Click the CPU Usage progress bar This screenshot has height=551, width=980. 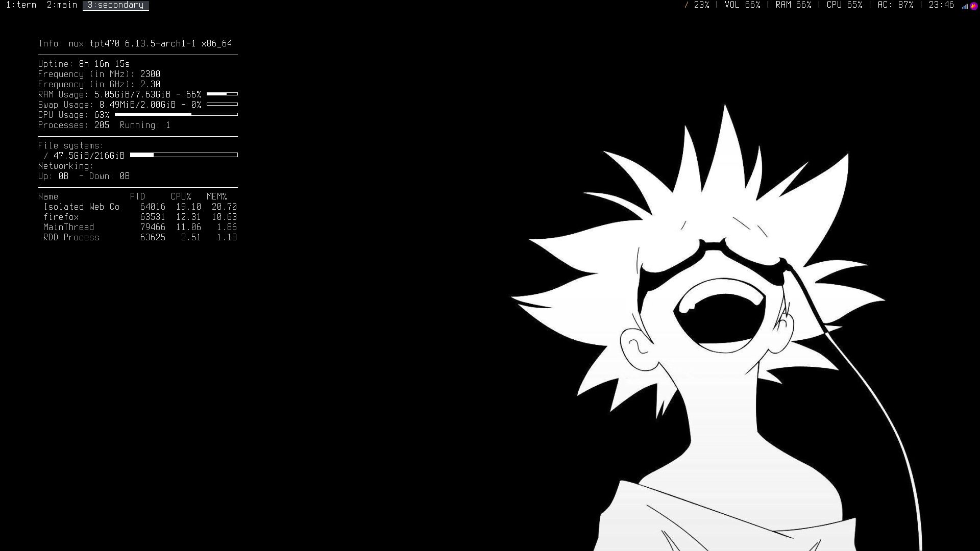(176, 114)
